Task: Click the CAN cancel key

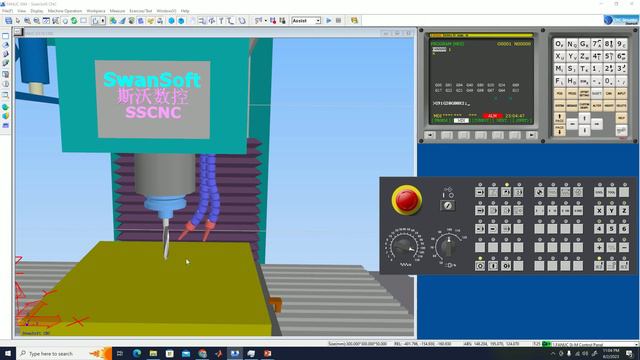Action: pos(609,93)
